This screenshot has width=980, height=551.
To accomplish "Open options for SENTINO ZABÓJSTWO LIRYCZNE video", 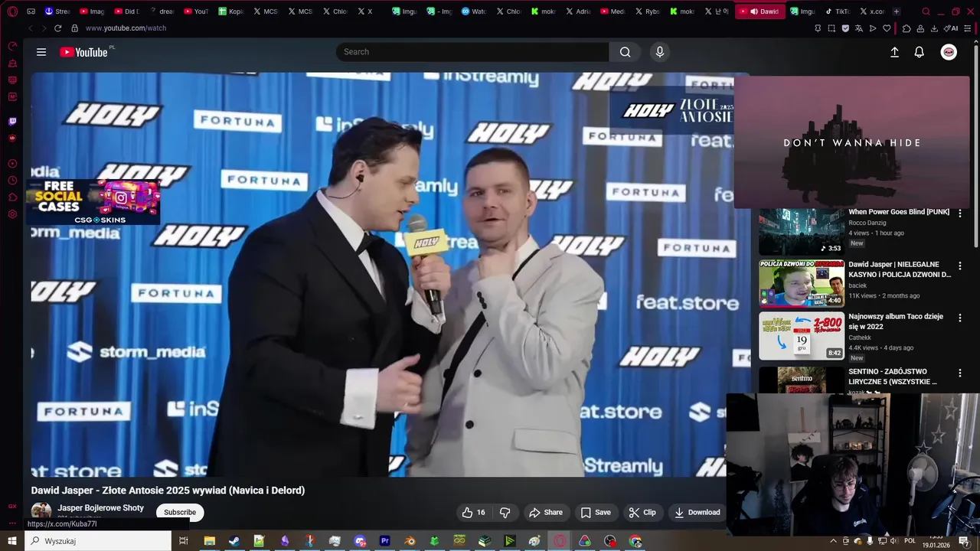I will click(960, 373).
